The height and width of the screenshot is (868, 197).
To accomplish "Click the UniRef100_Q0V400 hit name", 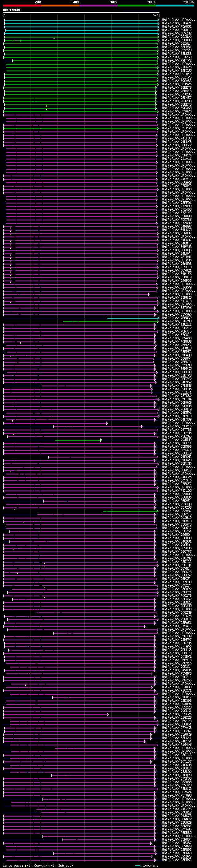I will (x=177, y=338).
